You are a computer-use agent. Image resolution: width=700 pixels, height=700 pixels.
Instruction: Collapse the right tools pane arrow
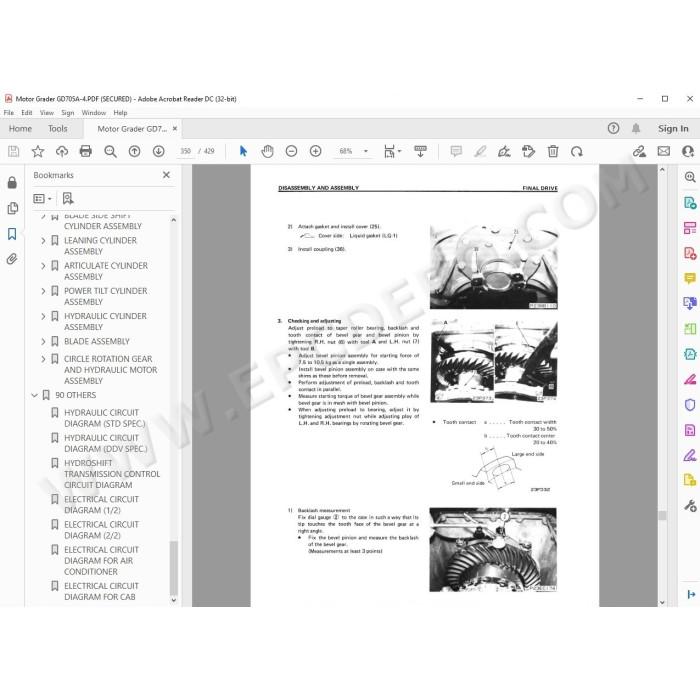click(x=691, y=594)
